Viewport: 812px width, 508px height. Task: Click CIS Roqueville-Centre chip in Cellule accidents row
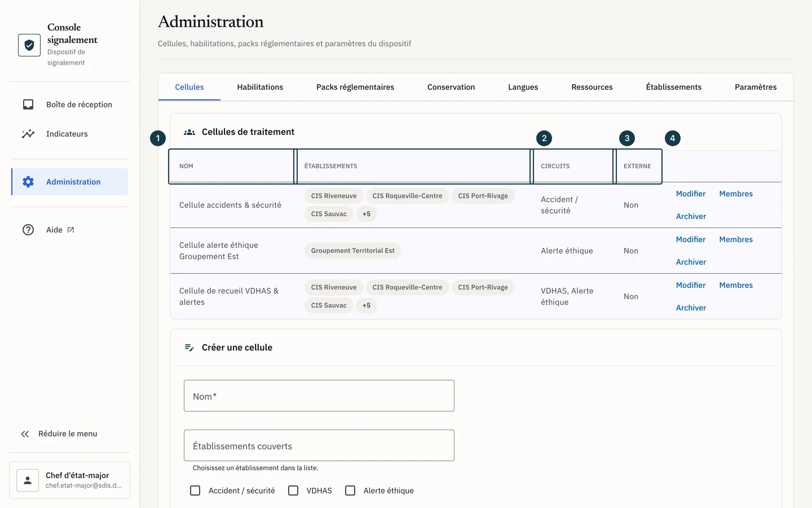(x=407, y=196)
